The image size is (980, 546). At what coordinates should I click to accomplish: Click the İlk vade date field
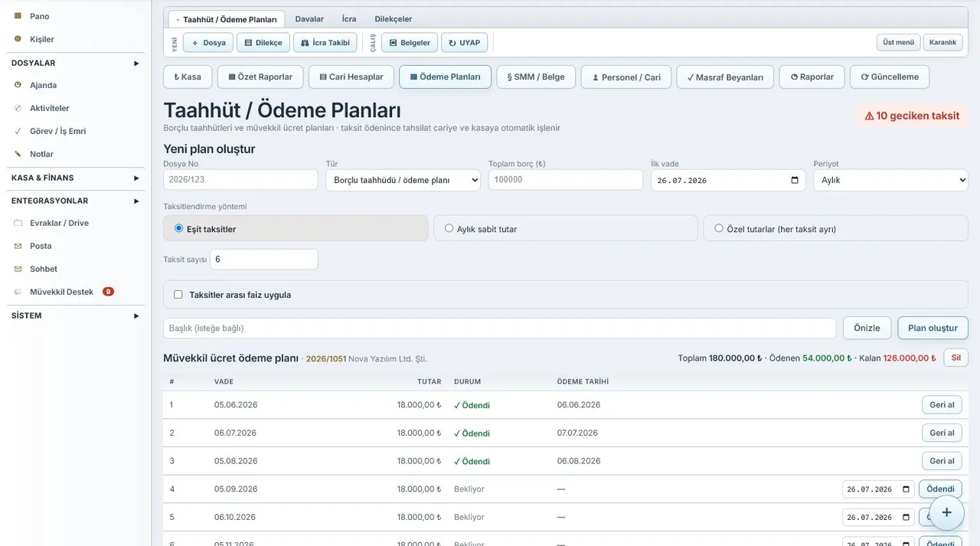coord(728,180)
